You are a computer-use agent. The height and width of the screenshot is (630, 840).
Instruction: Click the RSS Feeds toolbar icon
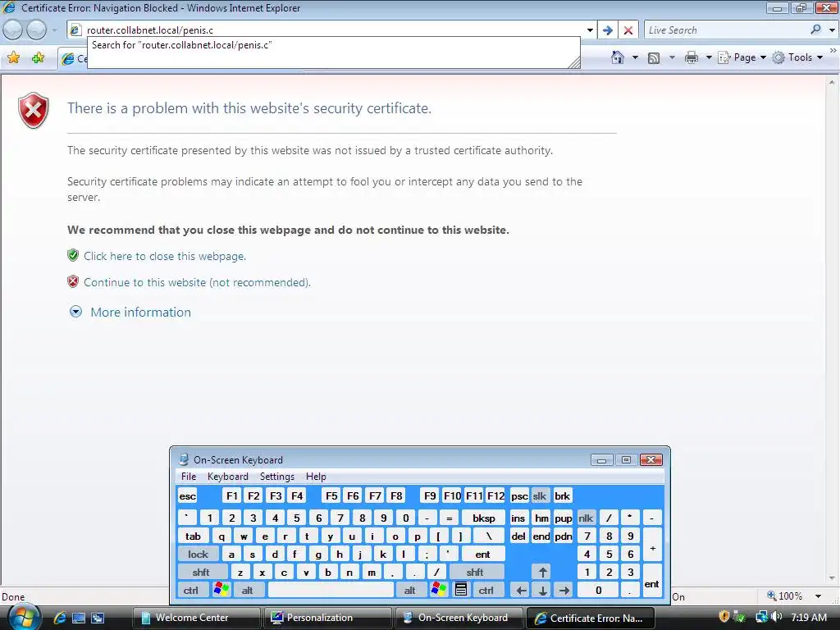click(x=654, y=57)
